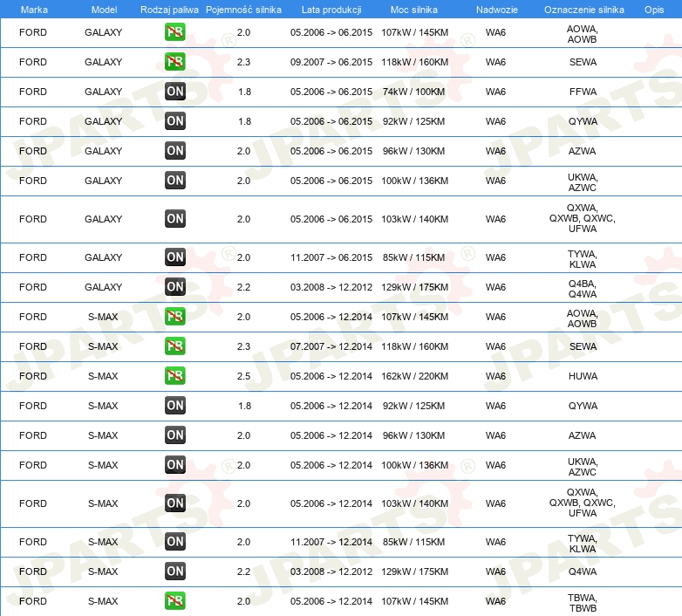Click engine code Q4WA in S-MAX 2.2 row
The image size is (682, 616).
[583, 572]
